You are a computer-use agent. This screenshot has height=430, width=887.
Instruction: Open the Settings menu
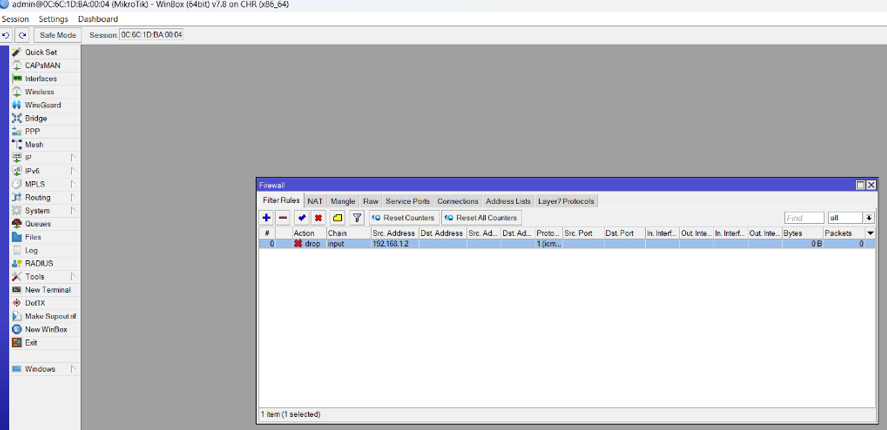tap(53, 19)
